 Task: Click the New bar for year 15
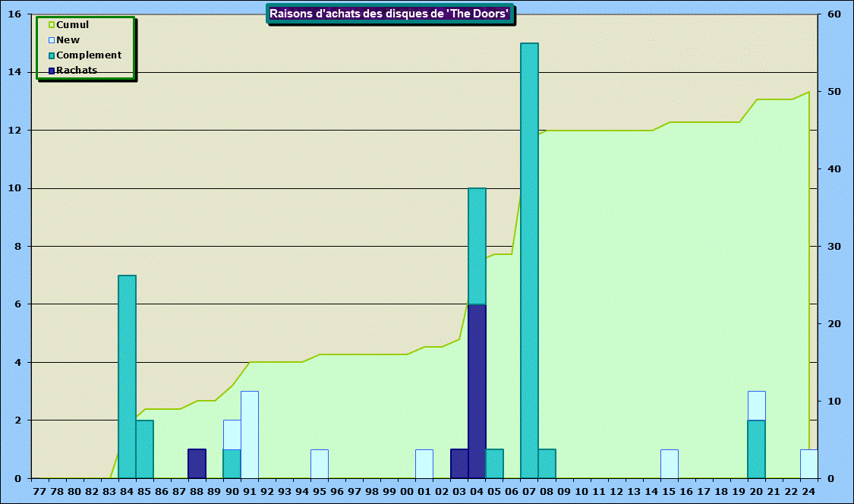click(x=669, y=464)
